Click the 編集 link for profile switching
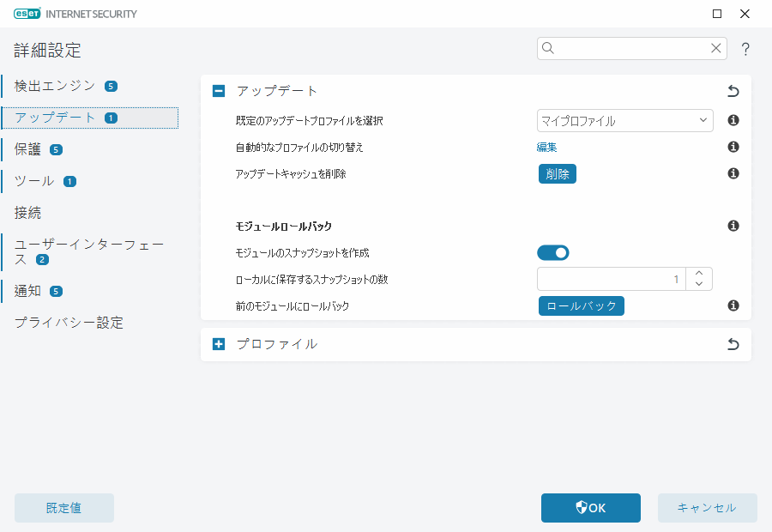This screenshot has height=532, width=772. tap(546, 147)
